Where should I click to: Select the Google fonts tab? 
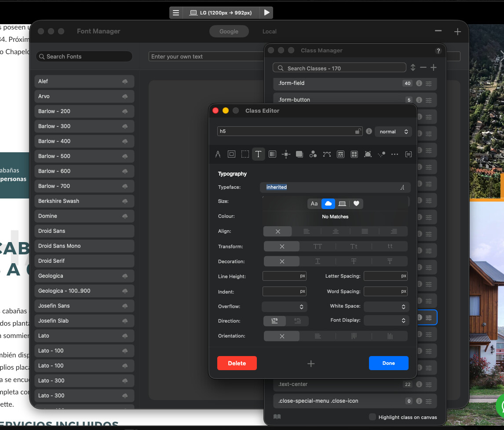229,31
